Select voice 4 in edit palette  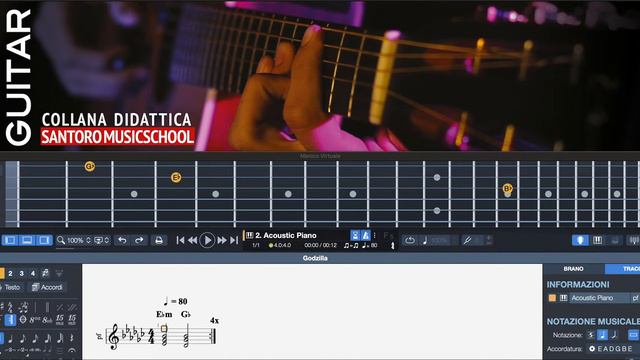click(x=33, y=273)
